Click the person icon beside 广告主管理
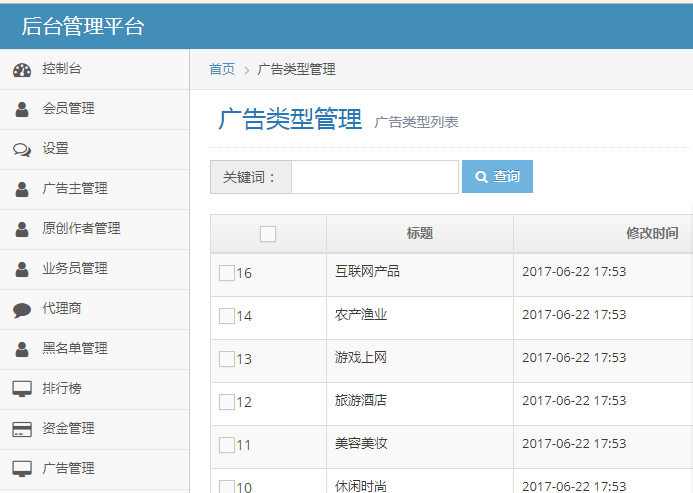This screenshot has height=493, width=693. pos(22,189)
